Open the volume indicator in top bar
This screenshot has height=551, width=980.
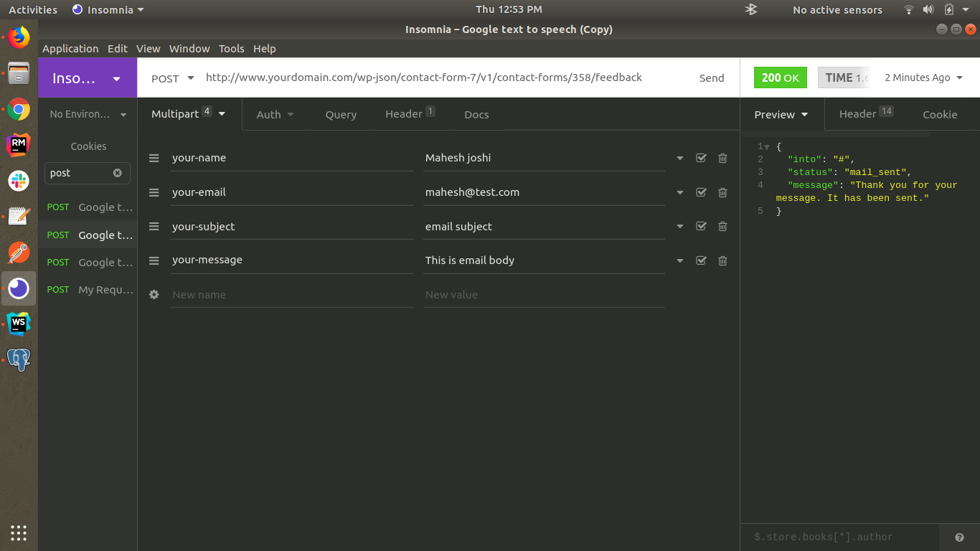tap(928, 9)
